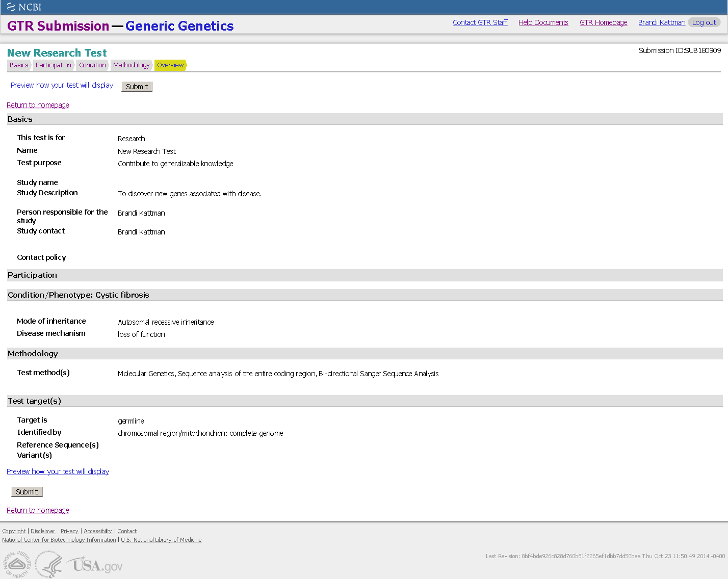The width and height of the screenshot is (728, 579).
Task: Open the Methodology tab
Action: coord(132,65)
